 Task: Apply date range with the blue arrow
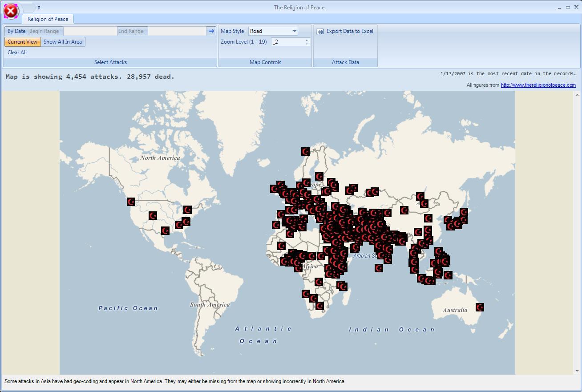click(211, 31)
